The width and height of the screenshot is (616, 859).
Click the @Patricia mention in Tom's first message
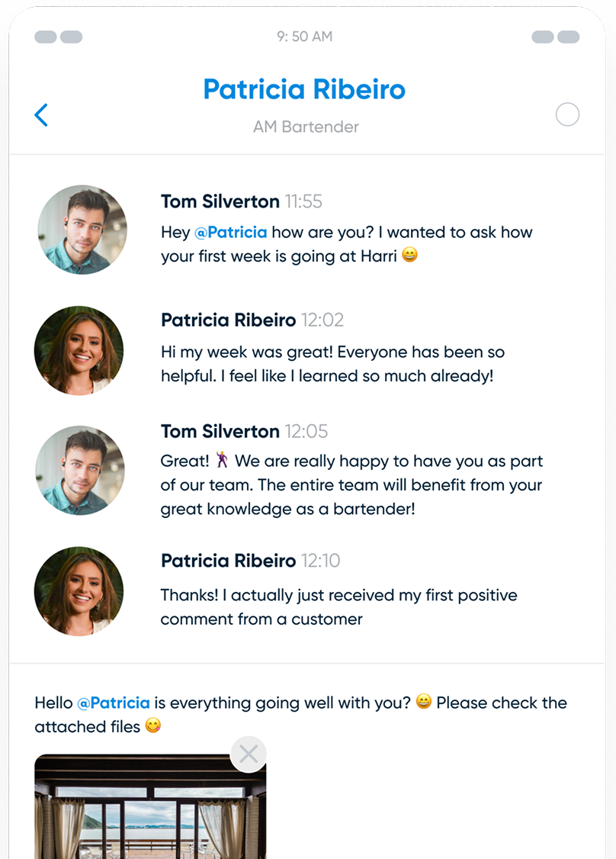(231, 233)
